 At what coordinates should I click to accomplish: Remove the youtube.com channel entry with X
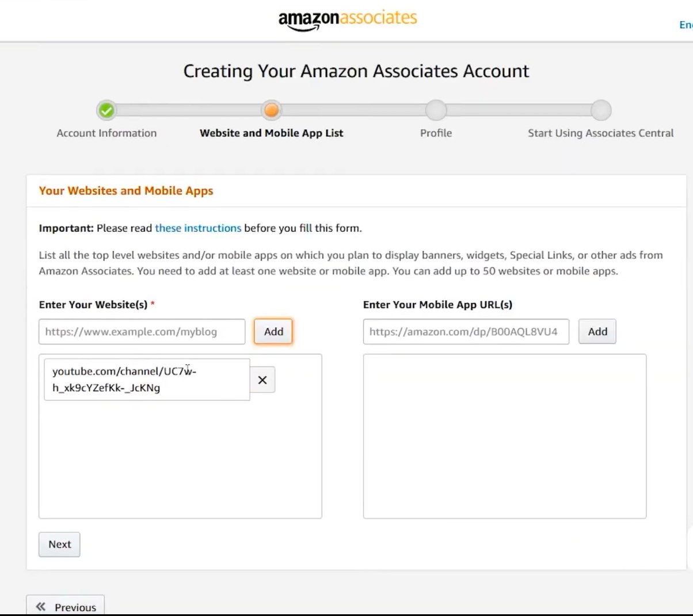pyautogui.click(x=262, y=380)
